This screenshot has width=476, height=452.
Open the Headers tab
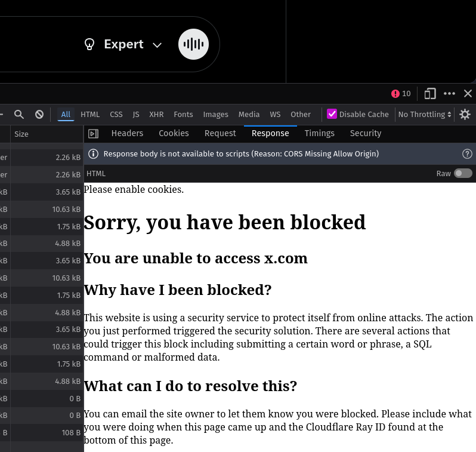coord(127,133)
